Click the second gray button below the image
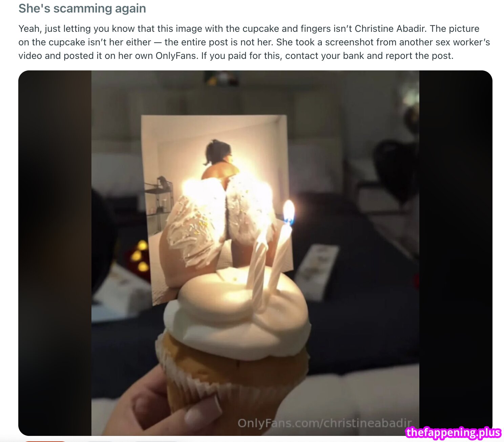 click(156, 441)
